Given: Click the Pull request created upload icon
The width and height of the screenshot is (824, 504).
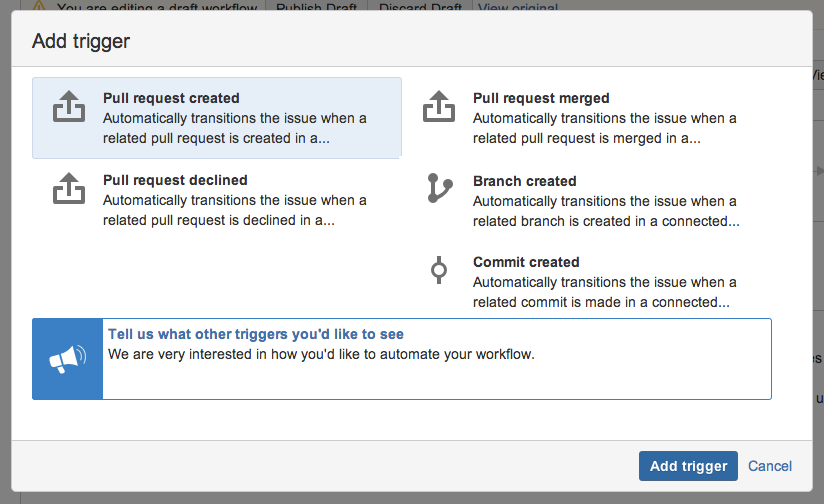Looking at the screenshot, I should tap(69, 107).
